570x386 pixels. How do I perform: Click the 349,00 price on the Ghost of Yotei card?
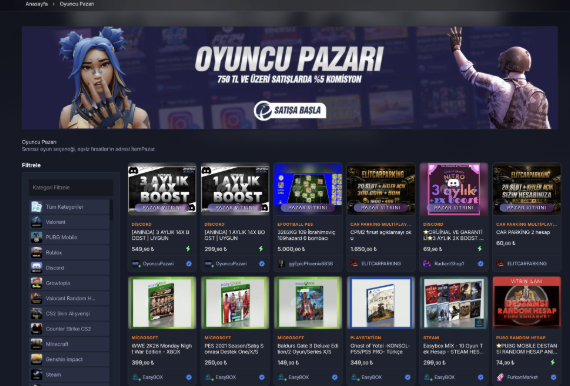(361, 362)
